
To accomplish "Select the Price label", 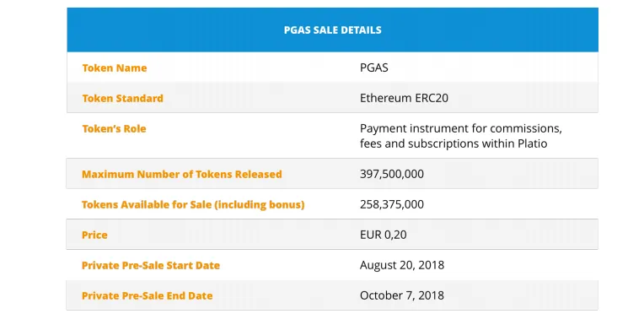I will (94, 235).
